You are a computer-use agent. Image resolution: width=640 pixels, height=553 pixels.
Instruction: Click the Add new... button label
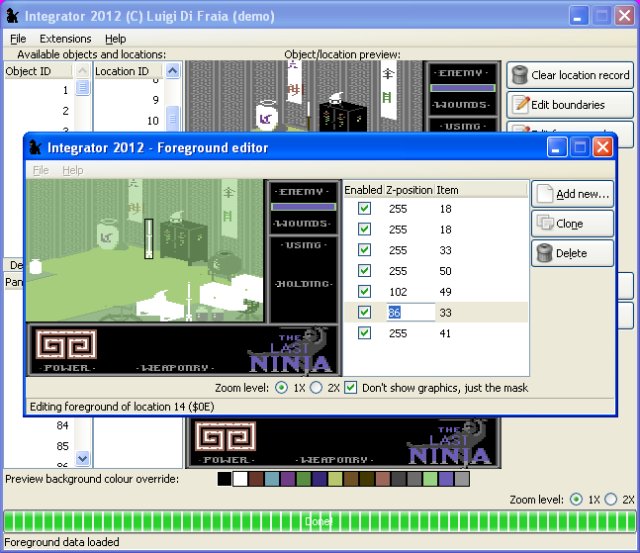(x=582, y=194)
